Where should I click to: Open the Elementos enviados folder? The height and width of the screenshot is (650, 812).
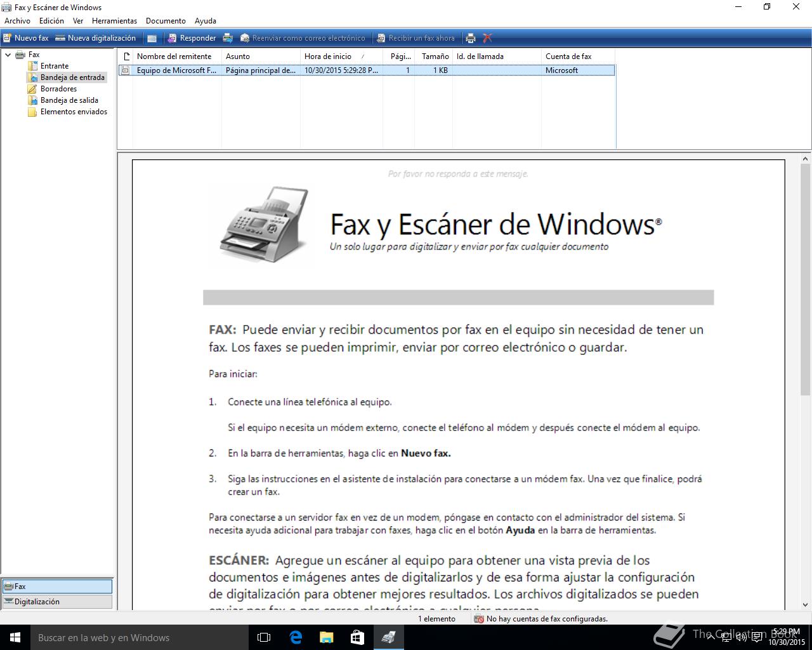tap(74, 112)
